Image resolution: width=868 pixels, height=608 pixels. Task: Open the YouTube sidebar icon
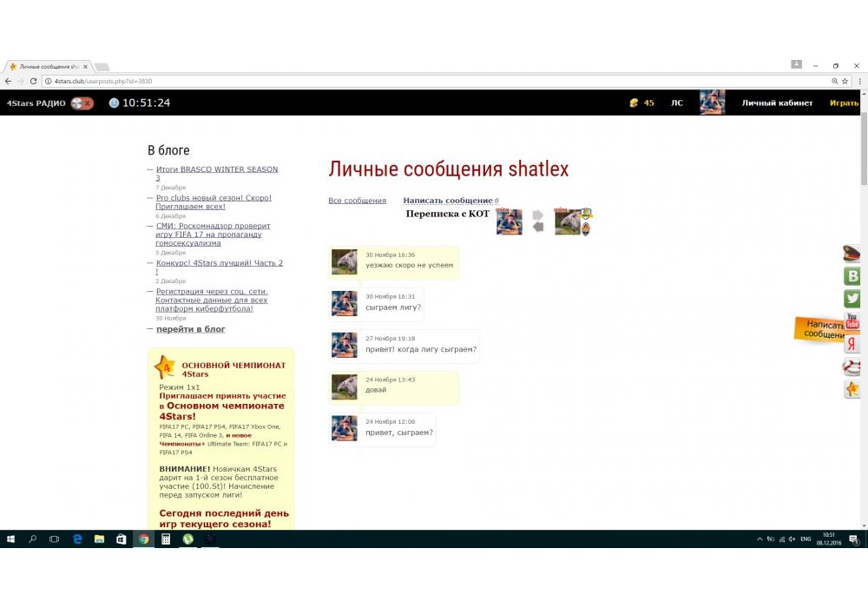click(852, 321)
